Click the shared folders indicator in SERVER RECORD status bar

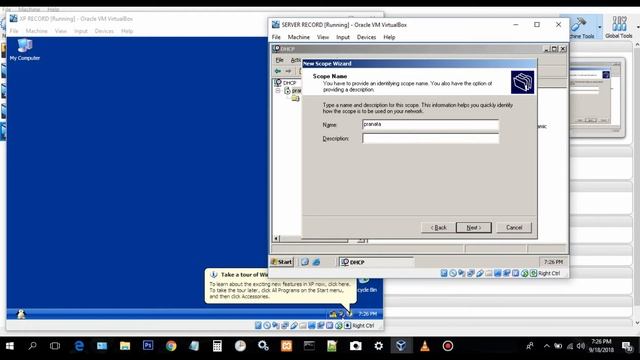coord(489,273)
